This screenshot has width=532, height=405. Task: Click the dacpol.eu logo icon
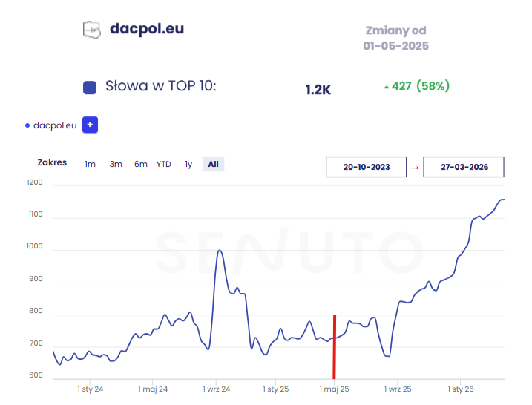92,29
